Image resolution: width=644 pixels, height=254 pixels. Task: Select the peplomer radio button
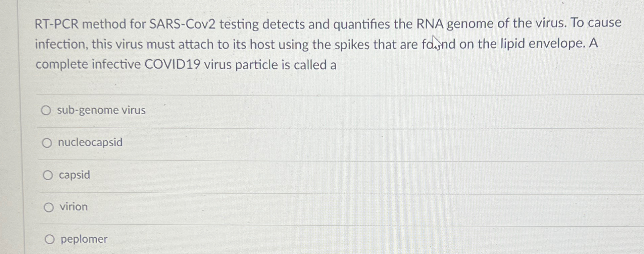[50, 239]
